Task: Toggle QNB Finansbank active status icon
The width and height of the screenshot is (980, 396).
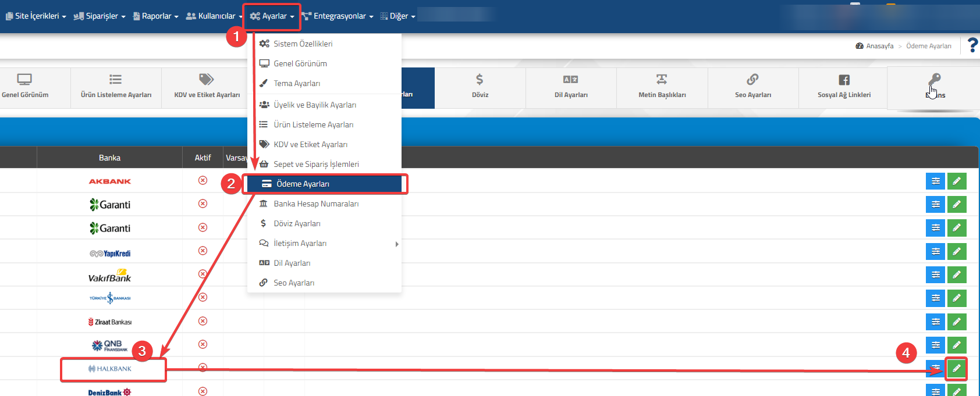Action: [x=203, y=344]
